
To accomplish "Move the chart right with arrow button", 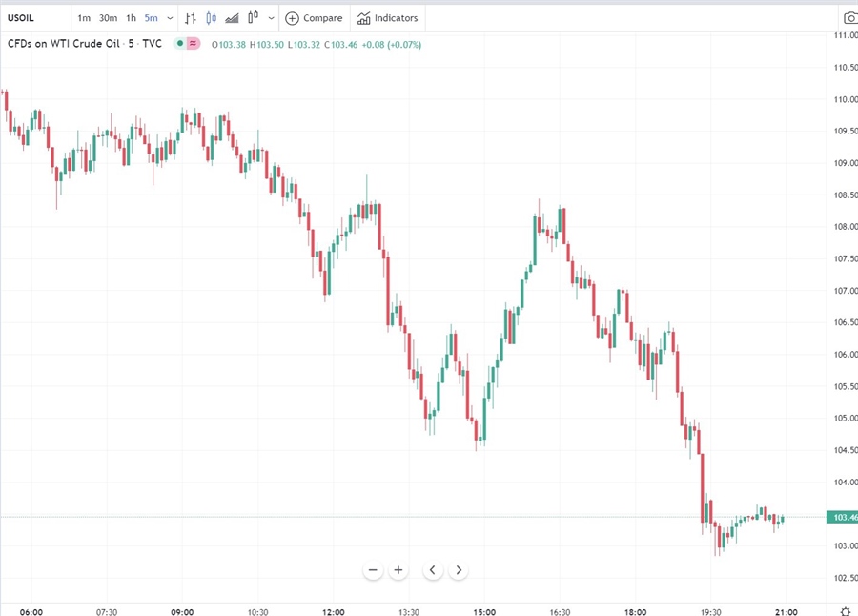I will pyautogui.click(x=459, y=570).
